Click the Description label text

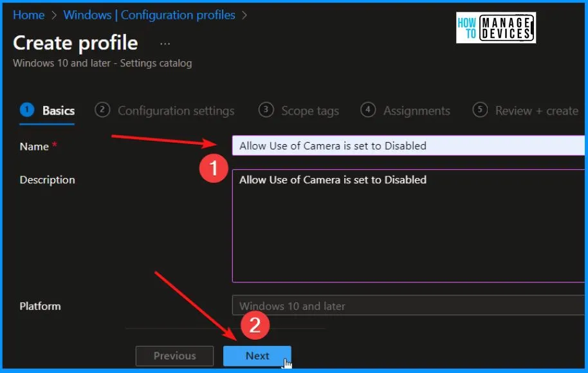click(47, 180)
